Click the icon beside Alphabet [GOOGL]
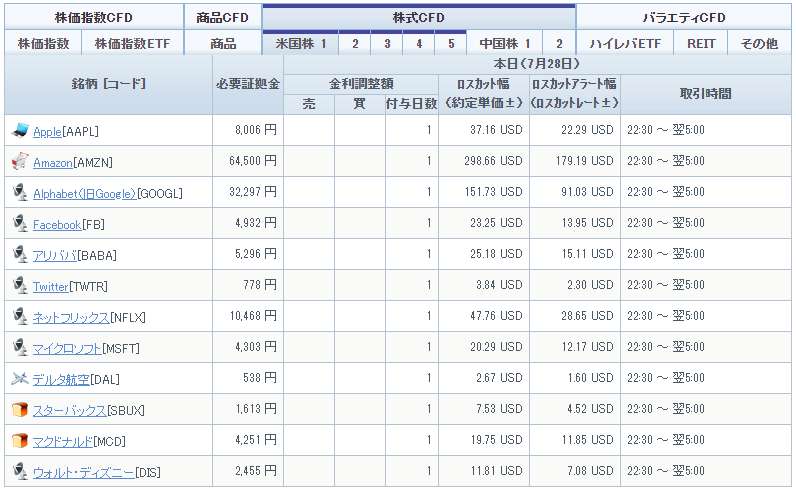 (20, 192)
